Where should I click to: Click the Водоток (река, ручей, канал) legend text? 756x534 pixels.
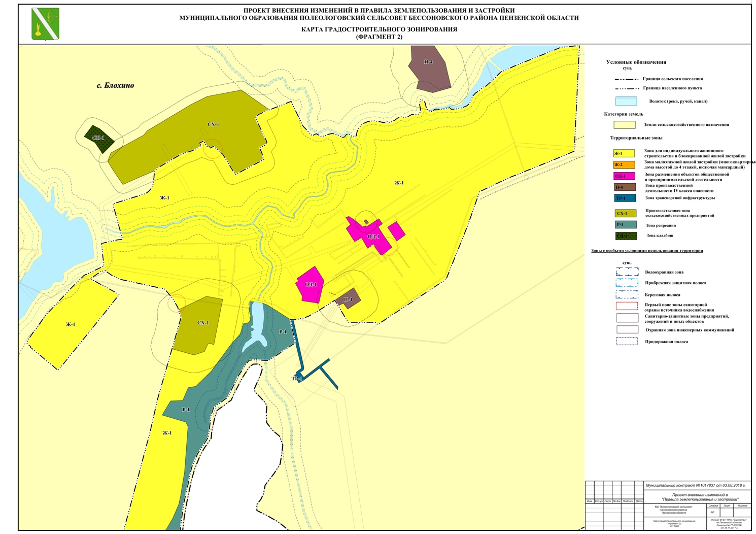coord(678,101)
